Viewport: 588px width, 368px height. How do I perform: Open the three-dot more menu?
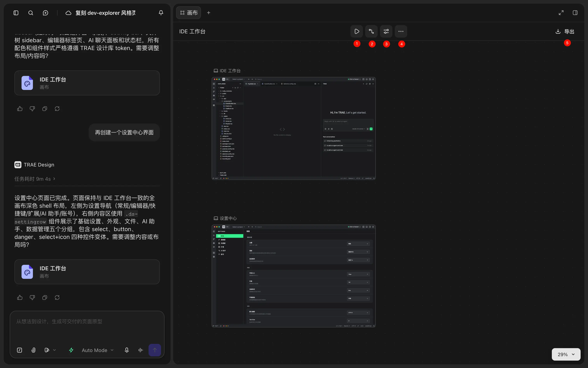coord(401,31)
